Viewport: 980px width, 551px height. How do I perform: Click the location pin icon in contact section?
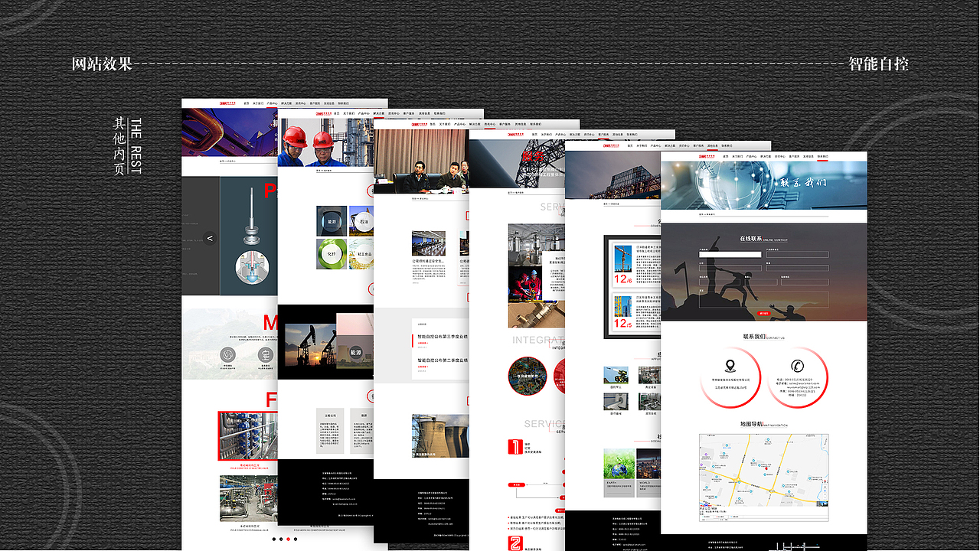pos(730,364)
